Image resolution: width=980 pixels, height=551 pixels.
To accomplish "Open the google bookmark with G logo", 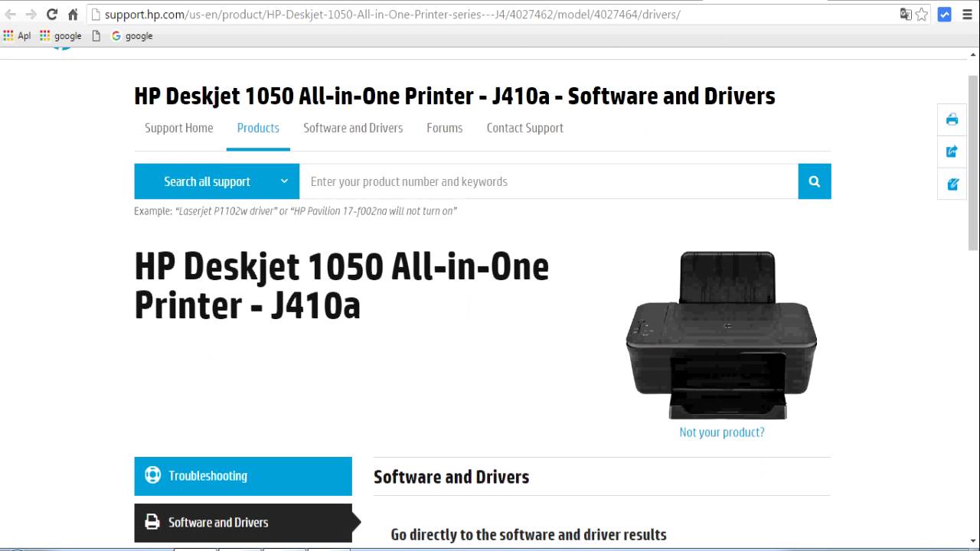I will click(132, 36).
